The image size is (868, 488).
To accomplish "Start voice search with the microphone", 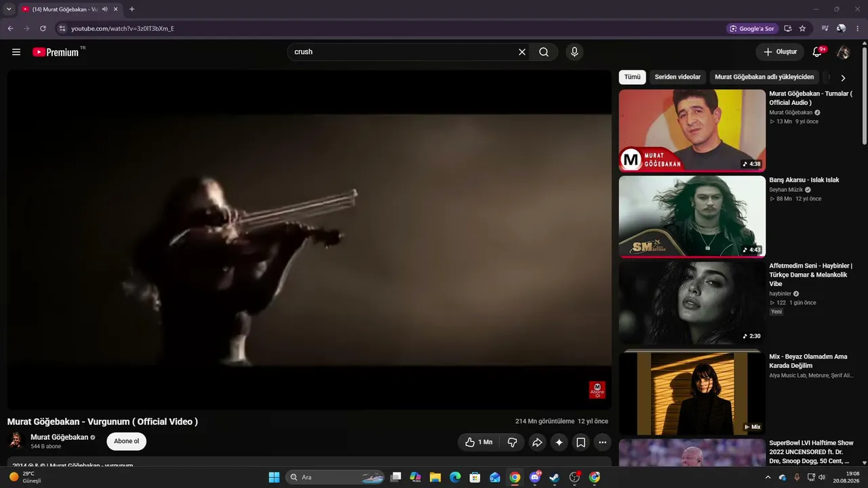I will pos(574,52).
